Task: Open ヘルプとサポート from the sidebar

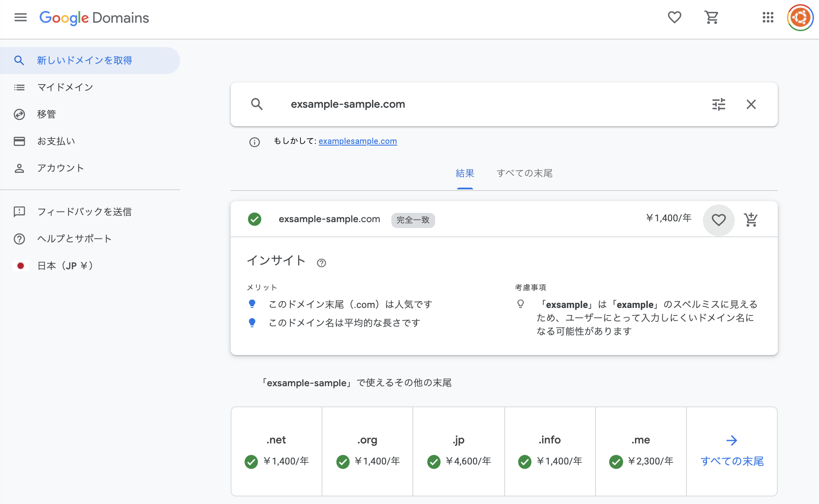Action: (x=74, y=239)
